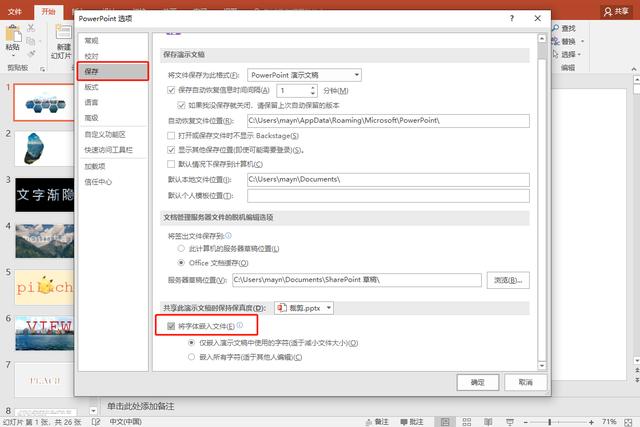Select 保存 options category
This screenshot has height=427, width=640.
coord(113,71)
